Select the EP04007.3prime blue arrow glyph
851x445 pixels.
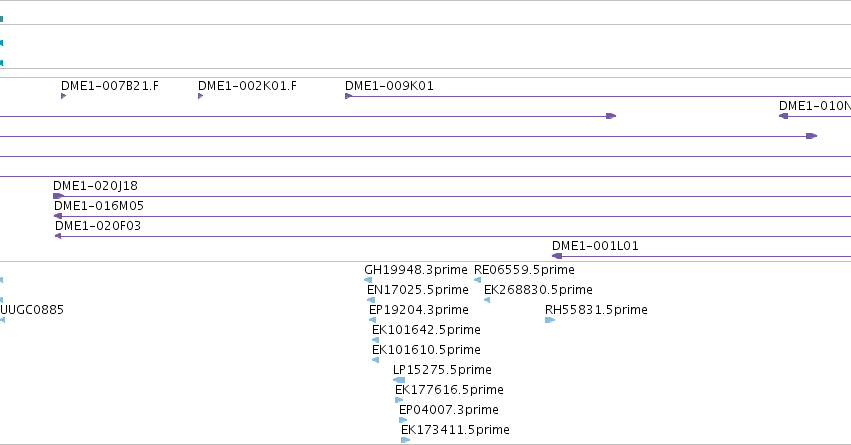click(403, 420)
